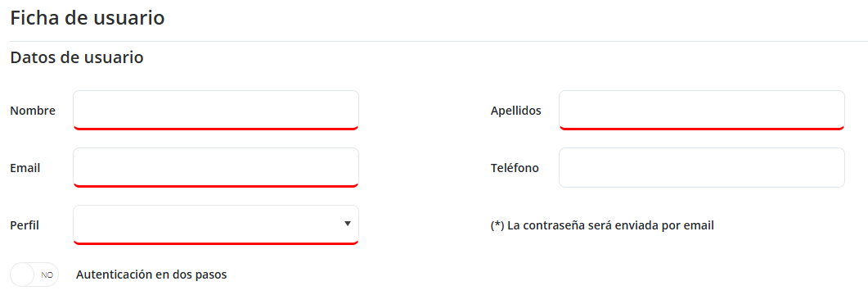Image resolution: width=868 pixels, height=295 pixels.
Task: Click the white knob of the toggle
Action: pyautogui.click(x=22, y=275)
